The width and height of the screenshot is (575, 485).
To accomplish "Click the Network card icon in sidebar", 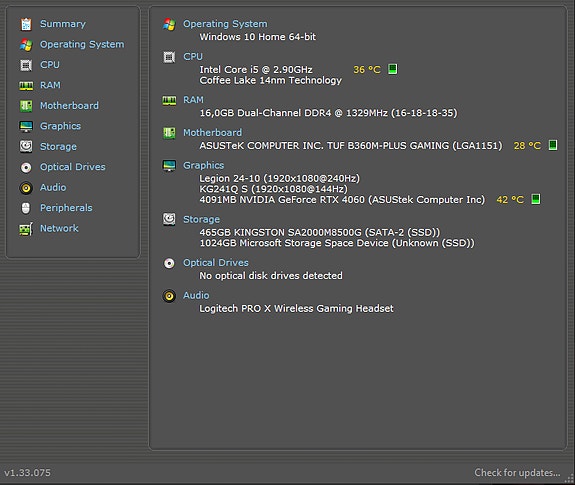I will pos(26,229).
